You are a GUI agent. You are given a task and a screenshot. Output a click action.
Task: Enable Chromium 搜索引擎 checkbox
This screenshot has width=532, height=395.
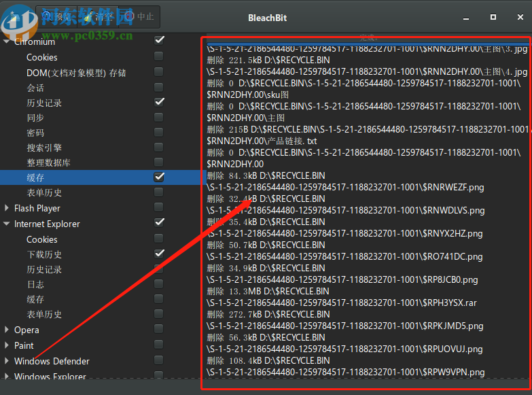click(x=159, y=147)
